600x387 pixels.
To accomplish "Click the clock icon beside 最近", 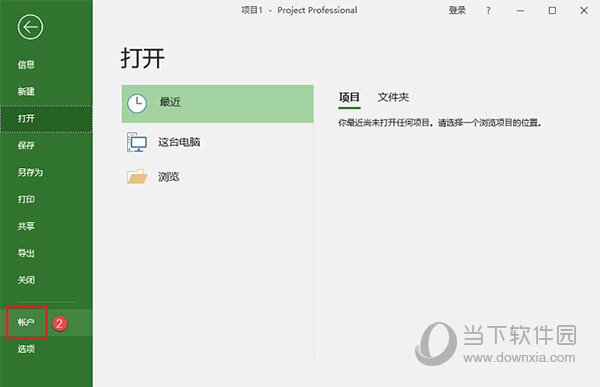I will coord(137,104).
